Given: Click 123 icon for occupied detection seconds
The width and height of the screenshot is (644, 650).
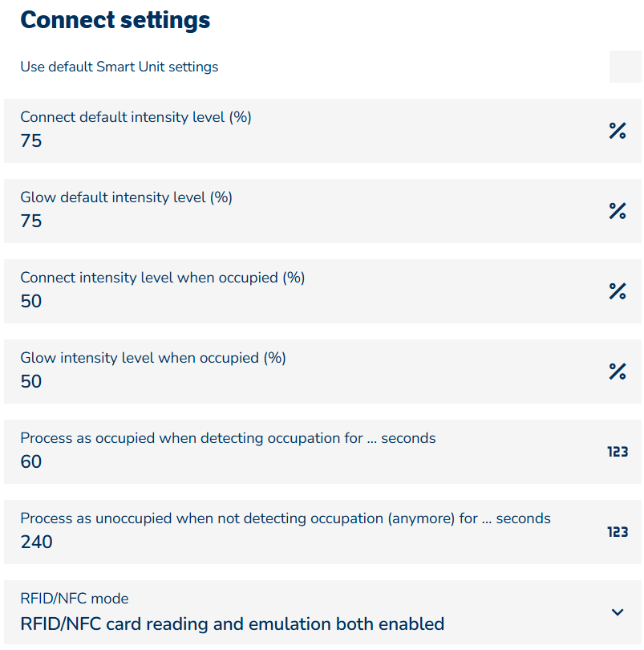Looking at the screenshot, I should tap(617, 452).
